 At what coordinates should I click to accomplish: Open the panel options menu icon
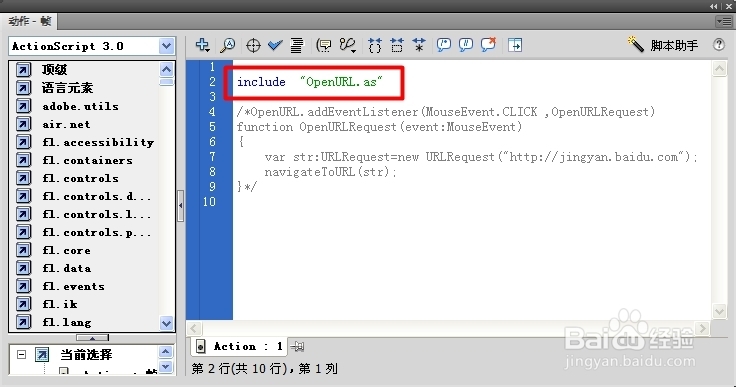pyautogui.click(x=723, y=21)
